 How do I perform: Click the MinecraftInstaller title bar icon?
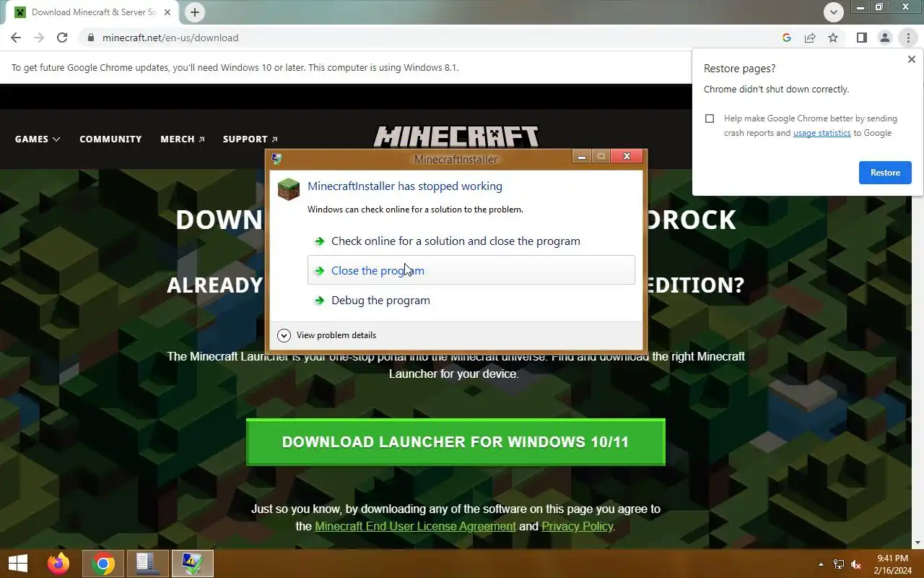pyautogui.click(x=276, y=158)
